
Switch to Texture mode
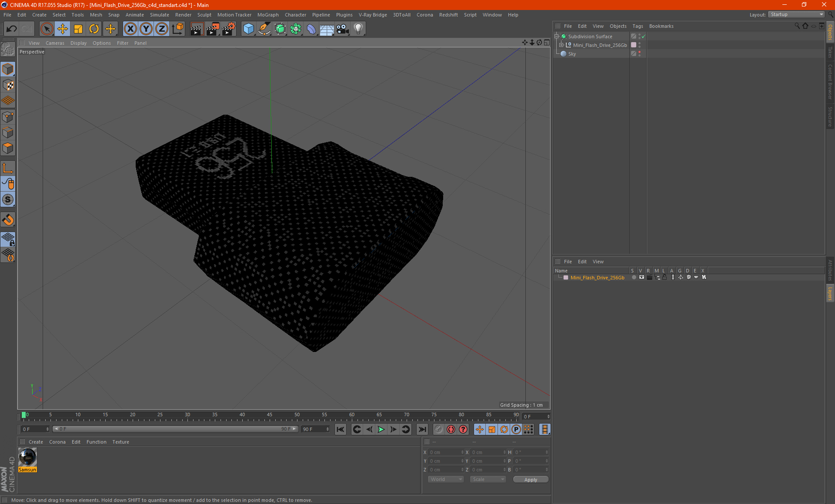click(x=8, y=85)
